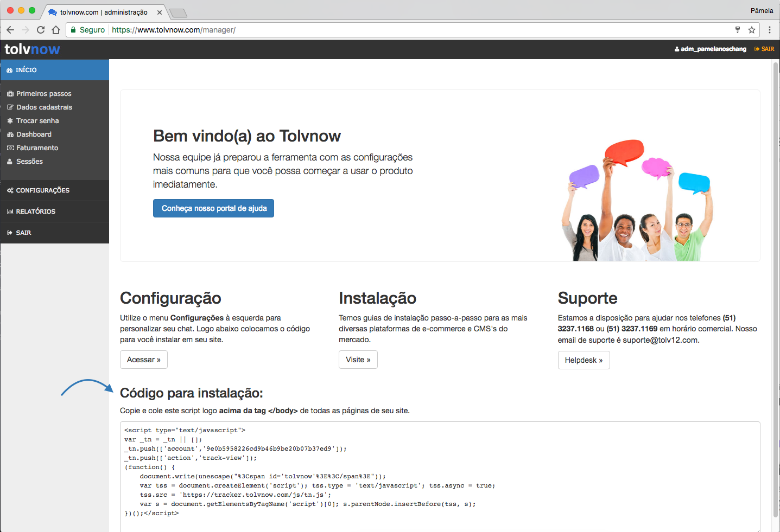The height and width of the screenshot is (532, 780).
Task: Click the key icon in address bar
Action: click(x=738, y=30)
